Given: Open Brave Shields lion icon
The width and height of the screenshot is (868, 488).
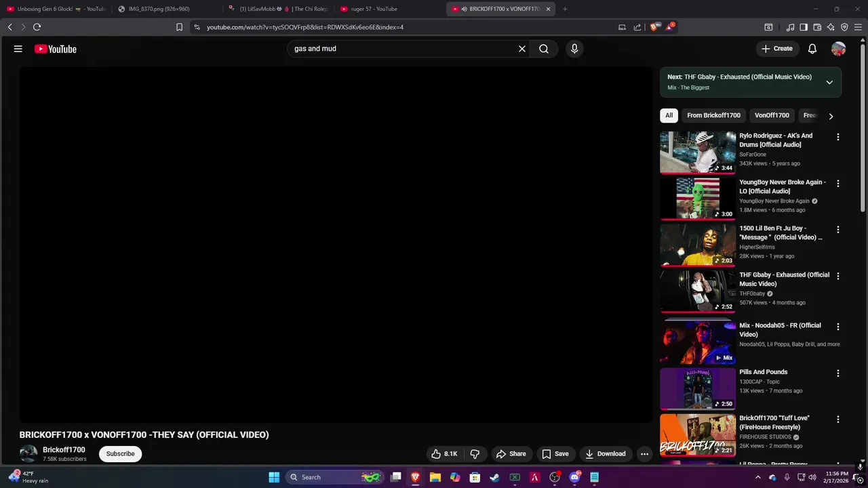Looking at the screenshot, I should (654, 27).
